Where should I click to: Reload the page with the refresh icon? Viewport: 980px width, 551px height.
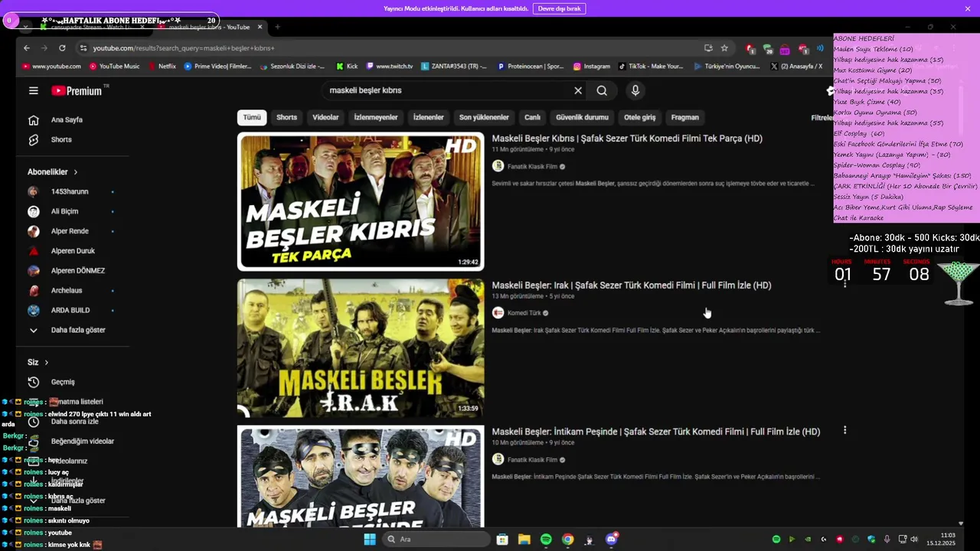pyautogui.click(x=62, y=47)
